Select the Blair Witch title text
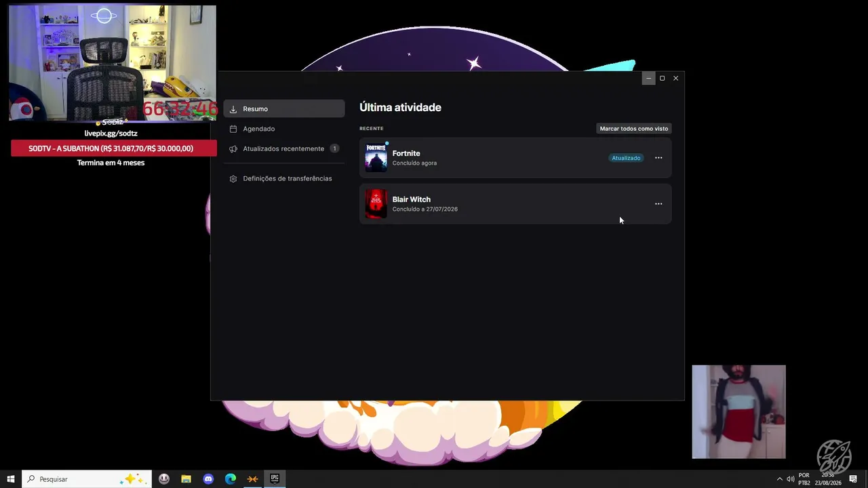Viewport: 868px width, 488px height. [x=412, y=199]
